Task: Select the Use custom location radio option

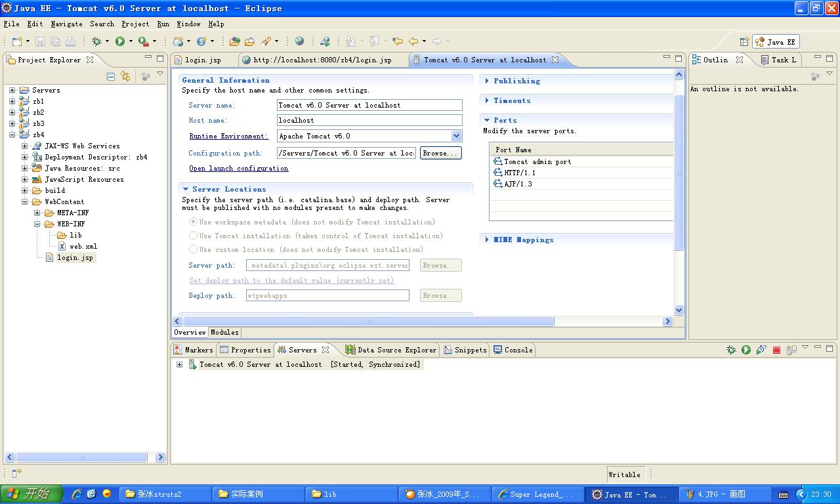Action: [193, 249]
